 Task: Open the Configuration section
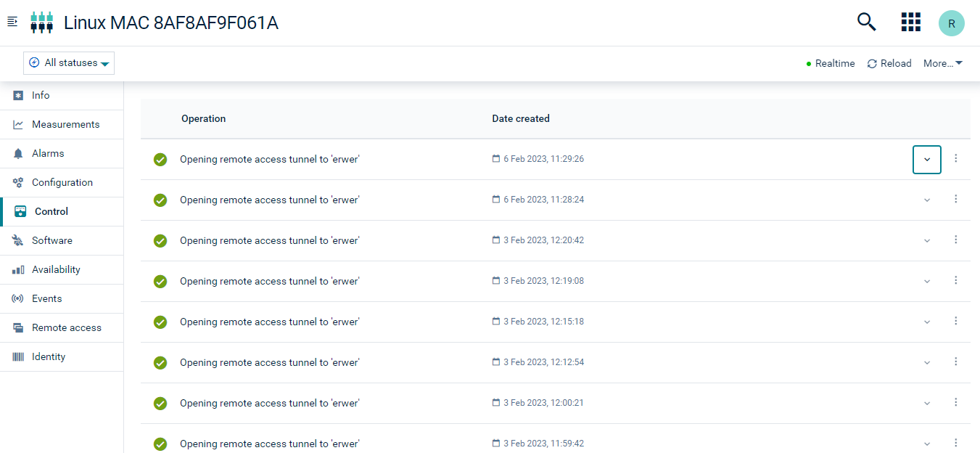coord(62,182)
